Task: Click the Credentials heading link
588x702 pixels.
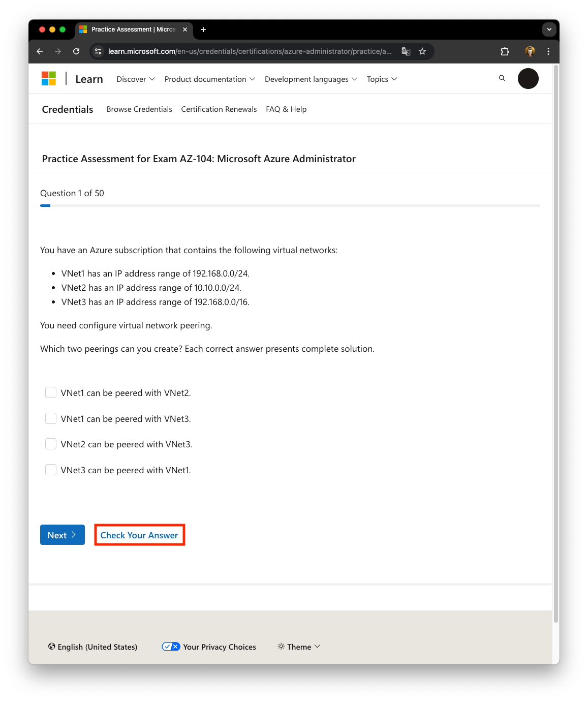Action: tap(68, 109)
